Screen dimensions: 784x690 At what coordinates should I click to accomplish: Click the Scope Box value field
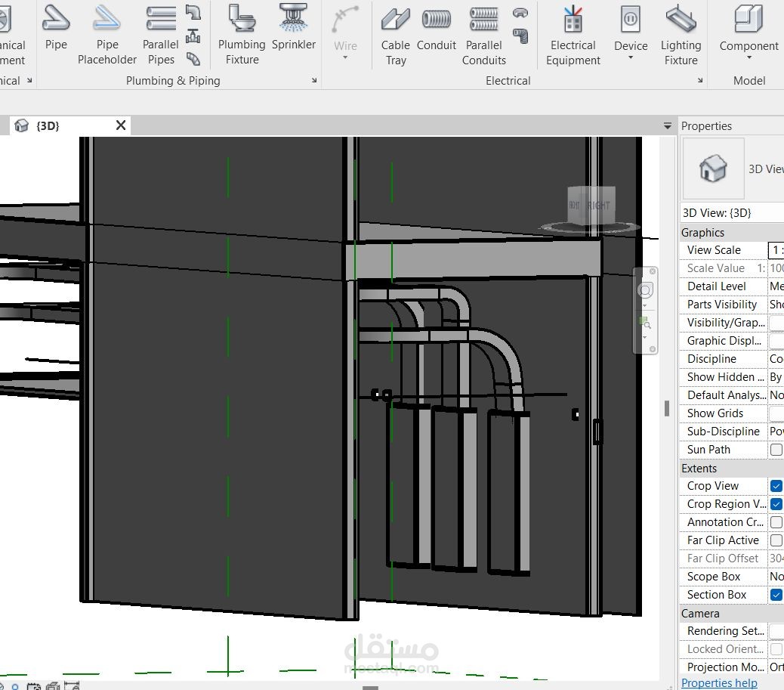click(776, 577)
